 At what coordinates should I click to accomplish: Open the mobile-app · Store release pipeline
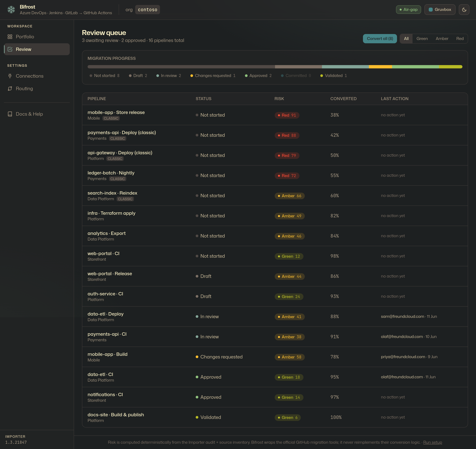[275, 115]
